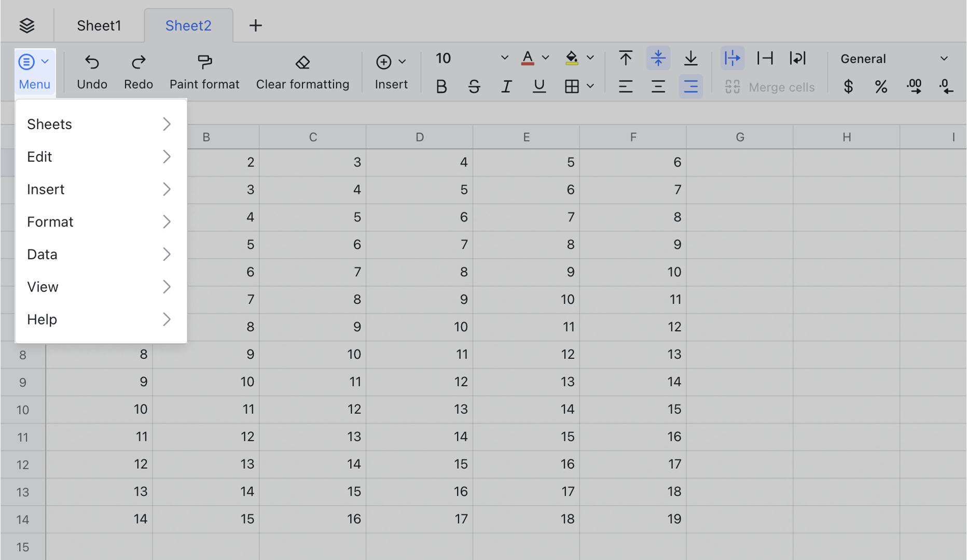
Task: Click the Undo arrow icon
Action: point(92,62)
